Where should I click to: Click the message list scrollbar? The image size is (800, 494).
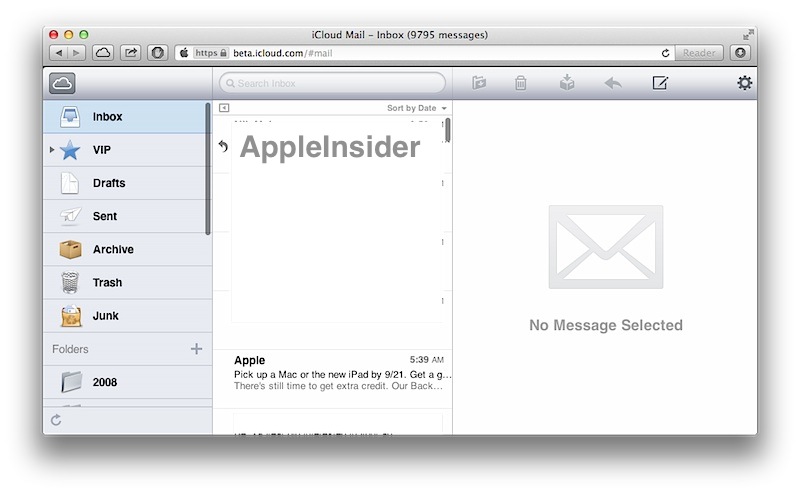point(447,130)
